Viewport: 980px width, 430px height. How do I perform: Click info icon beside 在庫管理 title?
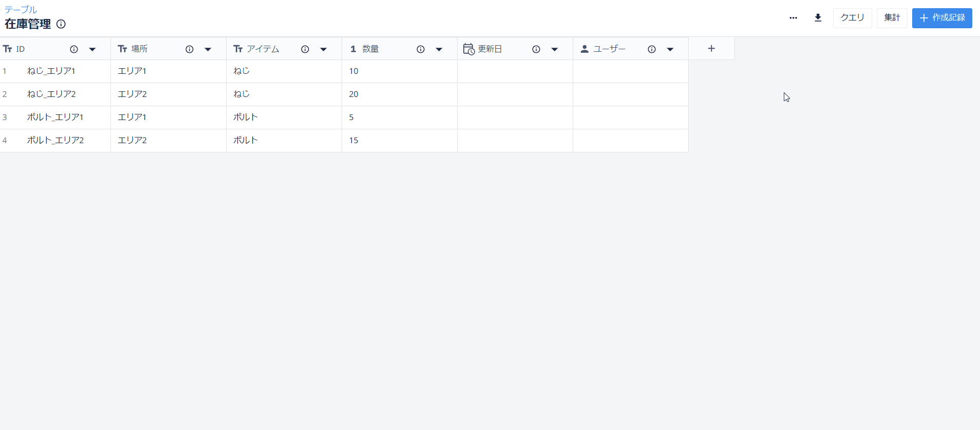(x=61, y=24)
